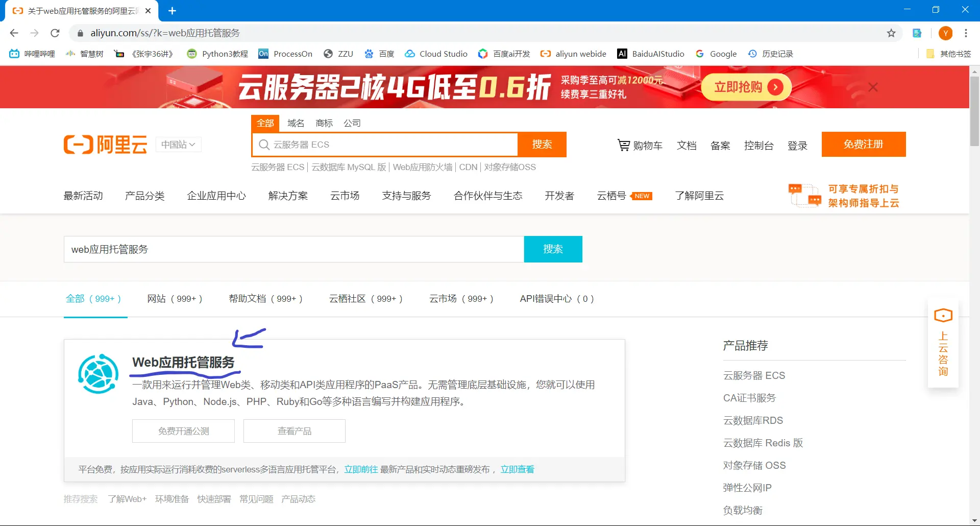Close the red promotional banner
980x526 pixels.
click(x=873, y=87)
